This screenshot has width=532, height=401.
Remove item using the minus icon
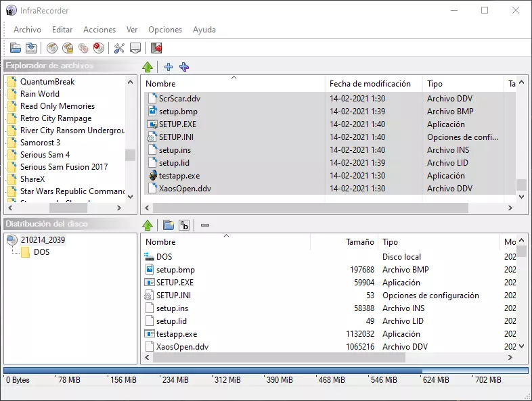click(x=205, y=225)
